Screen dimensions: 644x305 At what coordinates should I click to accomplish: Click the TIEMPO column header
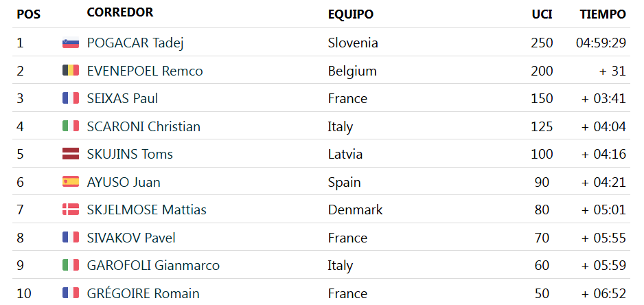click(602, 14)
